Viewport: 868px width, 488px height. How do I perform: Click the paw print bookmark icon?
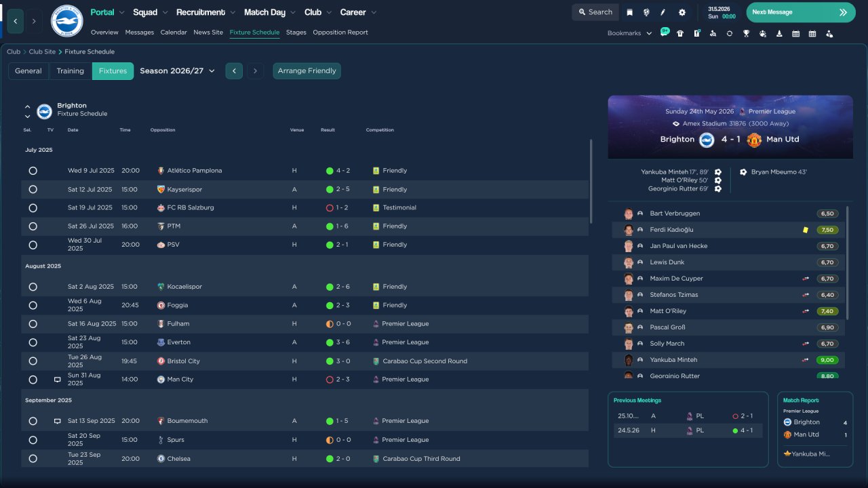click(x=763, y=33)
